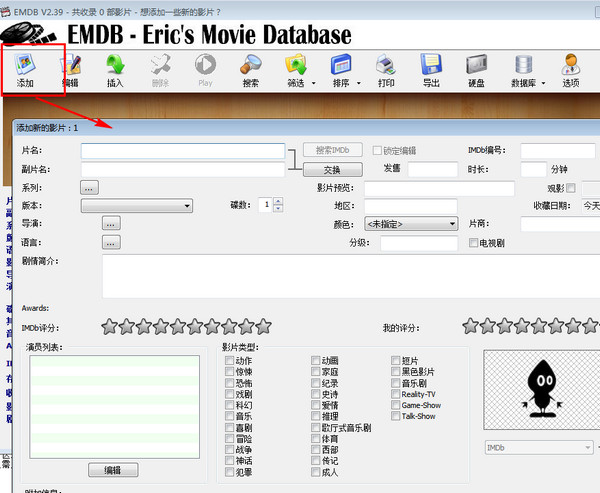
Task: Click the 剧情简介 text area
Action: (351, 276)
